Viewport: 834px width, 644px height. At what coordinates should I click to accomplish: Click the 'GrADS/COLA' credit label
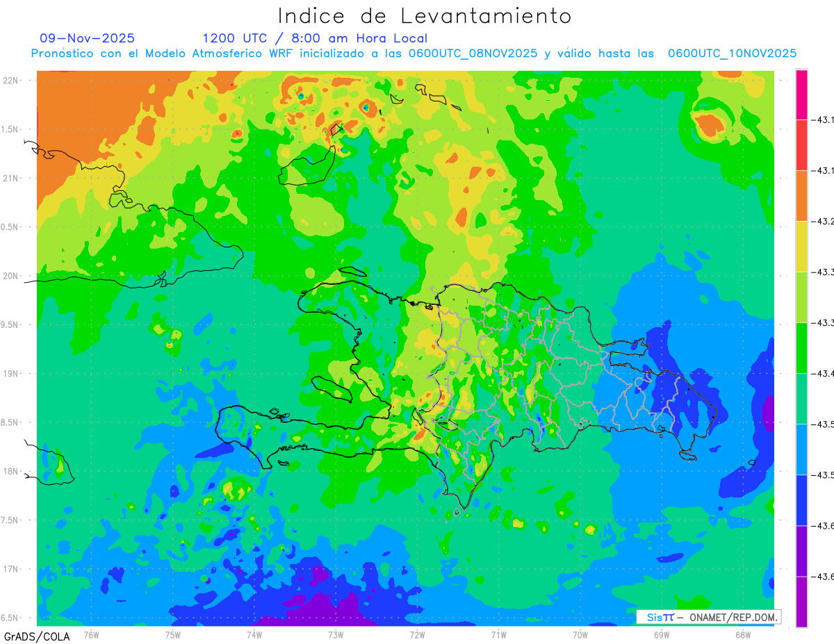tap(37, 636)
